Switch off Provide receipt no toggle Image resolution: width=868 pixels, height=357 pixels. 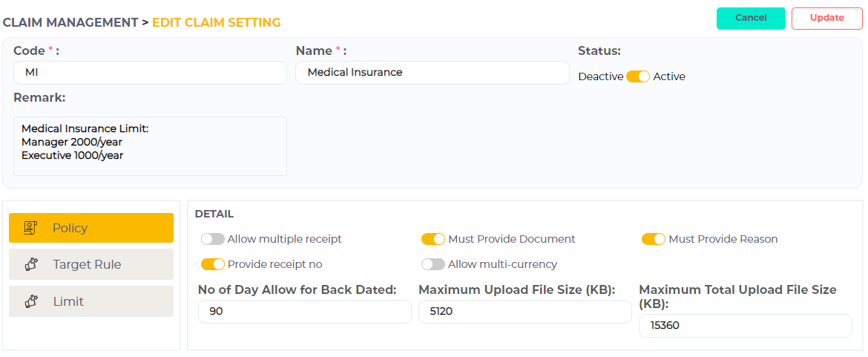tap(212, 264)
